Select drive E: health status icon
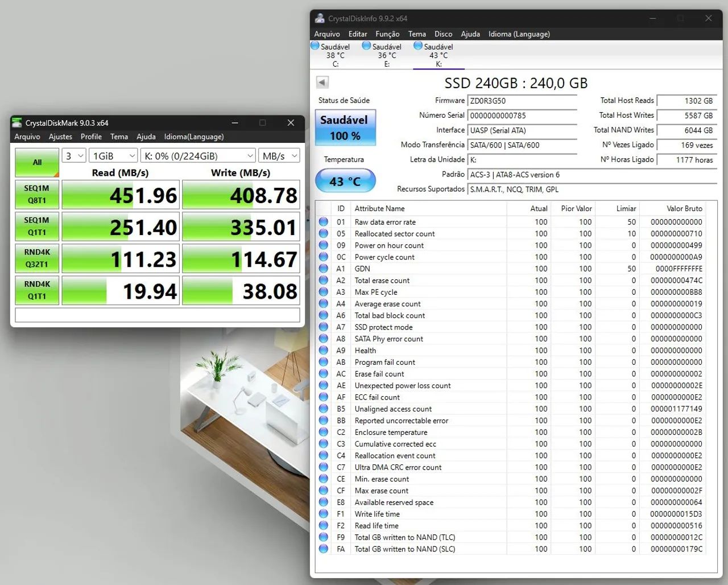The width and height of the screenshot is (728, 585). point(367,46)
